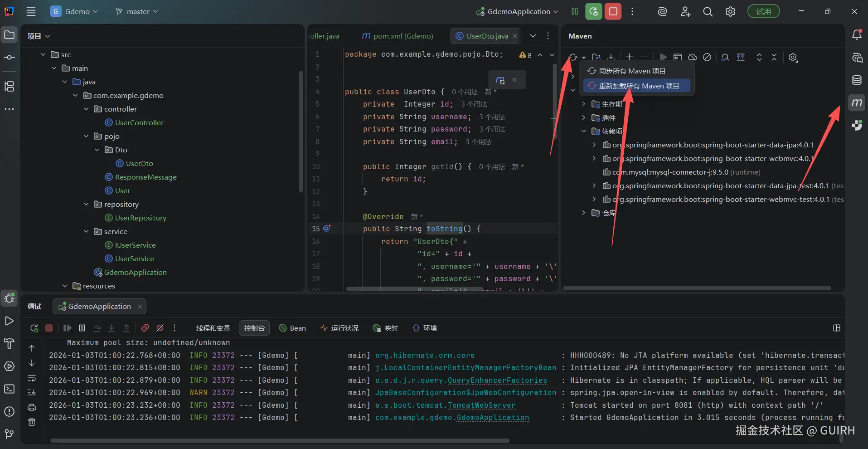Click the rerun debug icon in title bar
The image size is (868, 449).
594,12
